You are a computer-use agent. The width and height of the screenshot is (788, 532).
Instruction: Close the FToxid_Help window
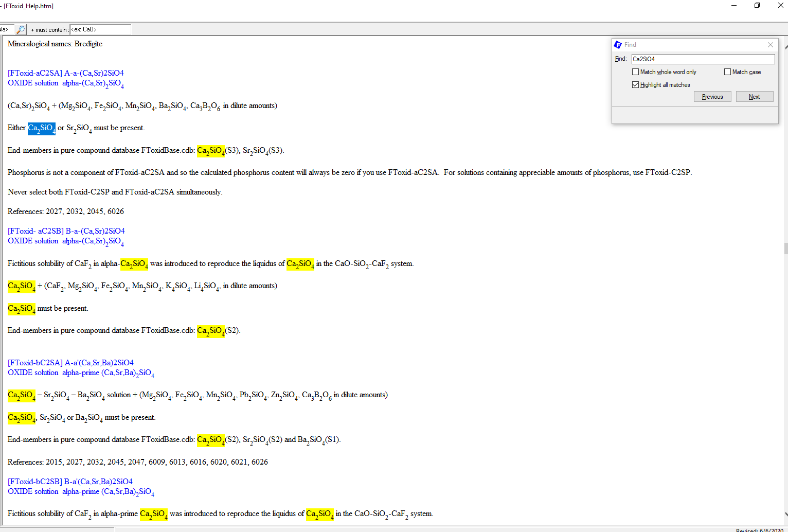(x=780, y=6)
